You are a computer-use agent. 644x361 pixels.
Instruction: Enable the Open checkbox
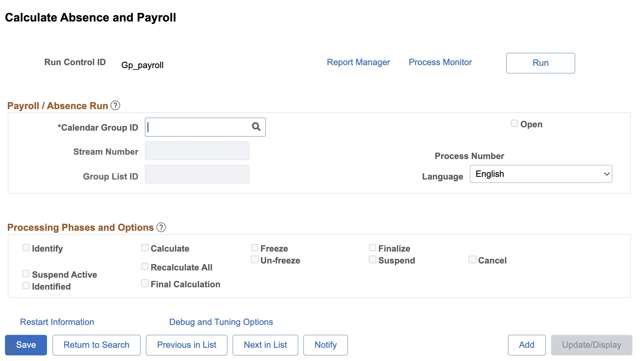514,123
